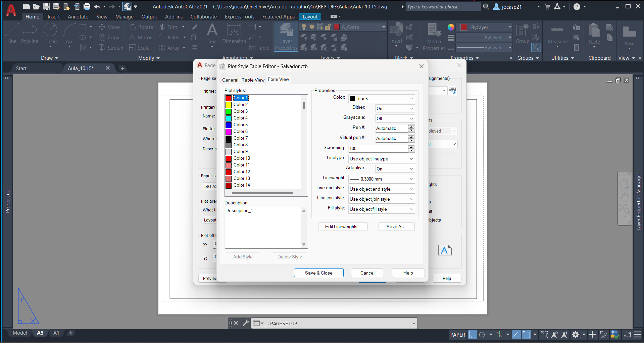Select the Circle tool

click(50, 34)
